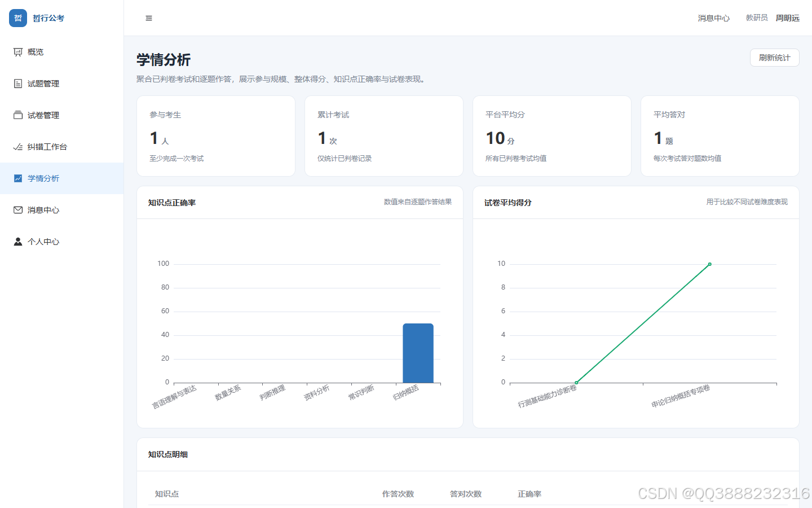Click the 试卷管理 sidebar icon

click(18, 115)
